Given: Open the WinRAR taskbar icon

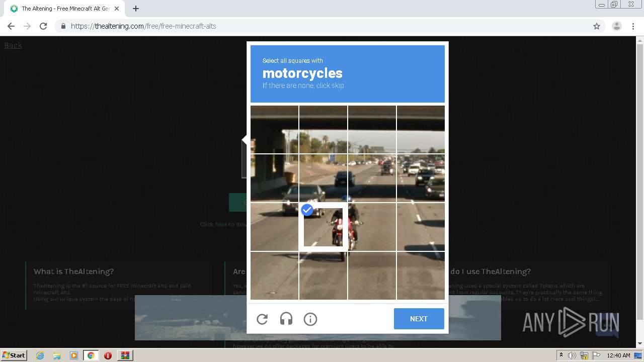Looking at the screenshot, I should 125,355.
